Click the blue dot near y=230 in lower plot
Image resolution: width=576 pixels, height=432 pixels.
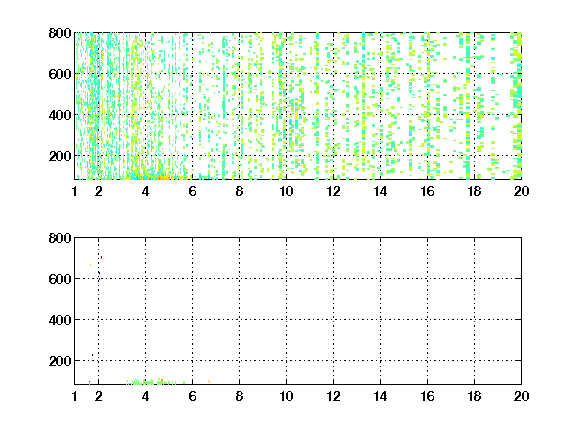92,355
